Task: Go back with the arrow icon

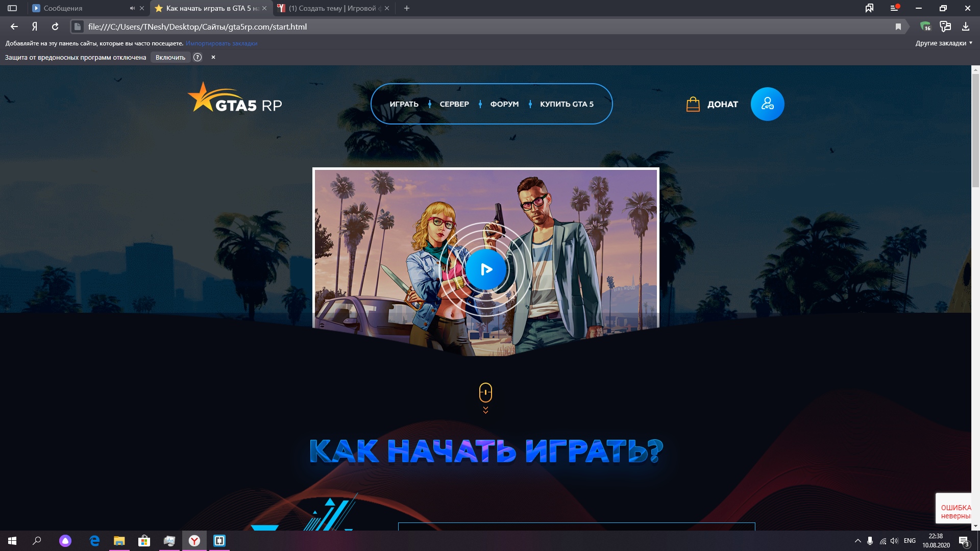Action: click(14, 27)
